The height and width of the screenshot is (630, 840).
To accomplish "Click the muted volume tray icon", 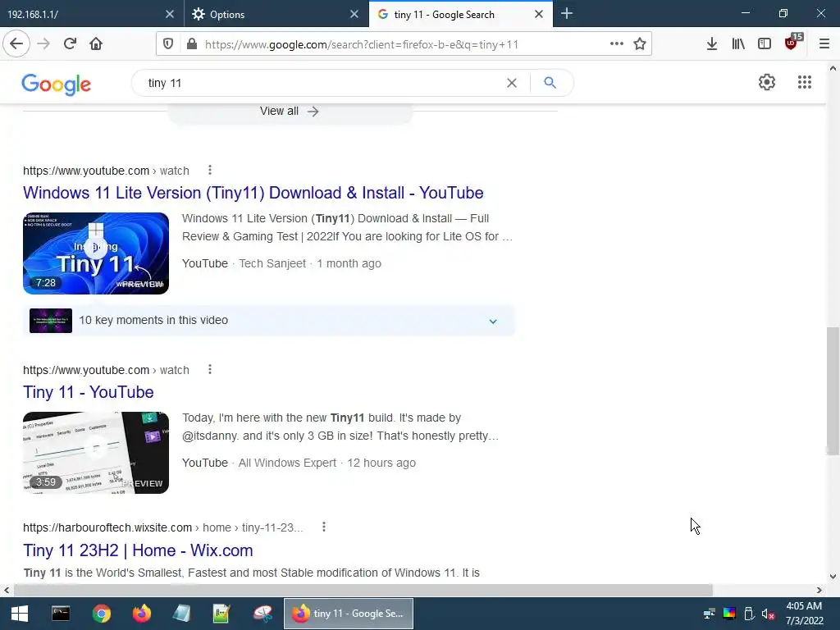I will [x=768, y=614].
